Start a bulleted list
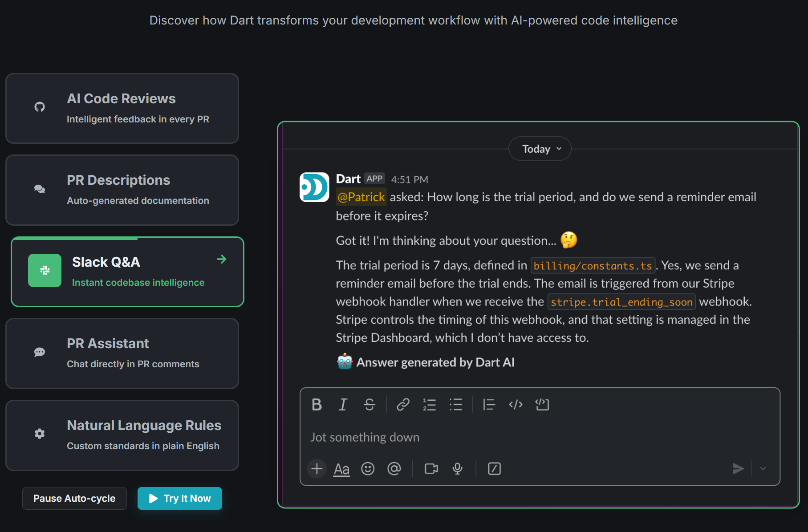Viewport: 808px width, 532px height. (x=456, y=404)
